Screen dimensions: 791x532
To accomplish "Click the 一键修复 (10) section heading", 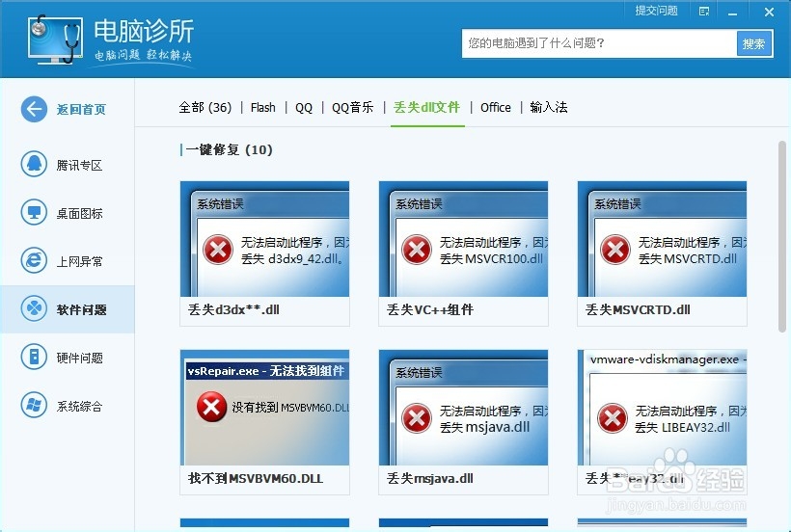I will [x=229, y=149].
